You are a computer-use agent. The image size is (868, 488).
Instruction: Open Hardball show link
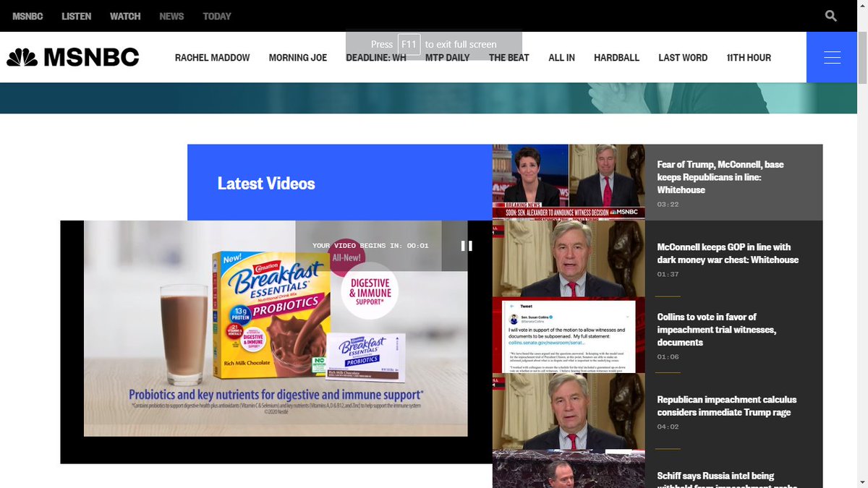[616, 57]
